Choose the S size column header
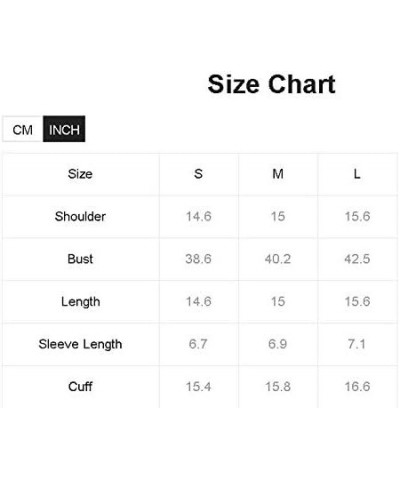400x480 pixels. pos(198,174)
